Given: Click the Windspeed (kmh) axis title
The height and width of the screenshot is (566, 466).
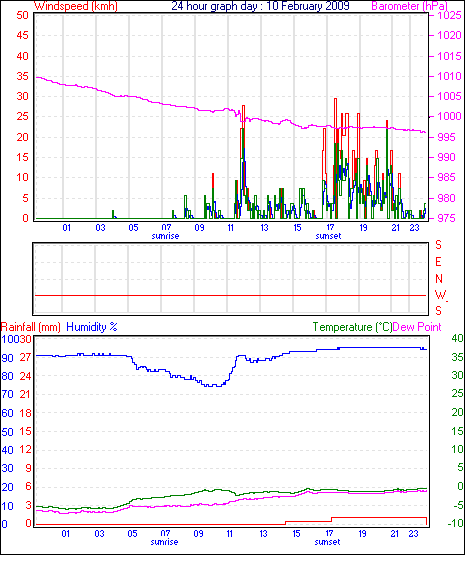Looking at the screenshot, I should (76, 6).
